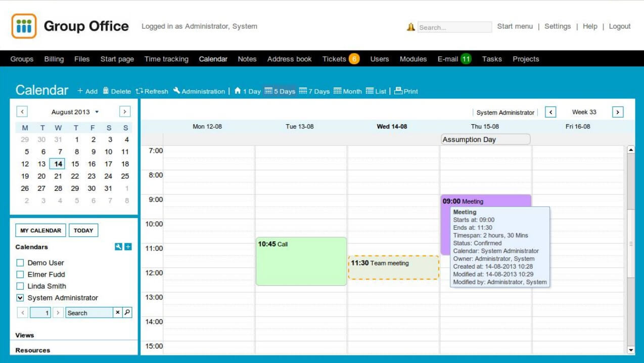Focus the calendars Search input
This screenshot has height=363, width=644.
tap(89, 313)
